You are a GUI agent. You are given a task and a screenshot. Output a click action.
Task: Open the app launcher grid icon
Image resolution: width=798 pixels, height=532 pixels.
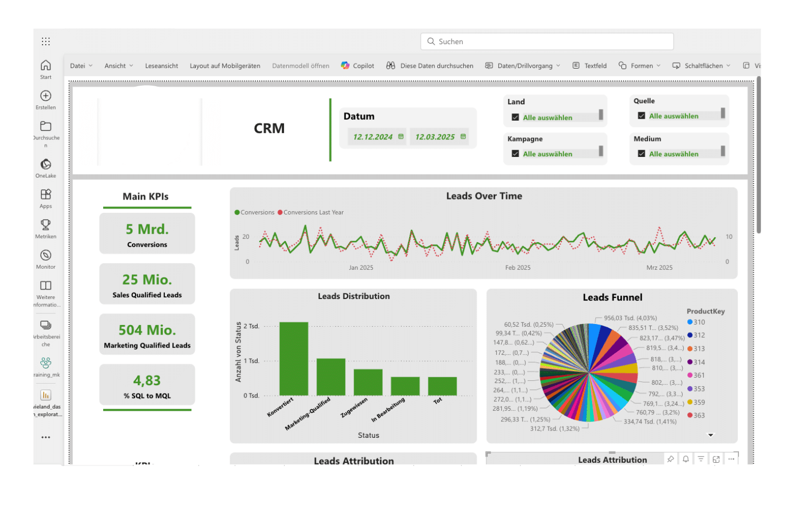tap(46, 41)
